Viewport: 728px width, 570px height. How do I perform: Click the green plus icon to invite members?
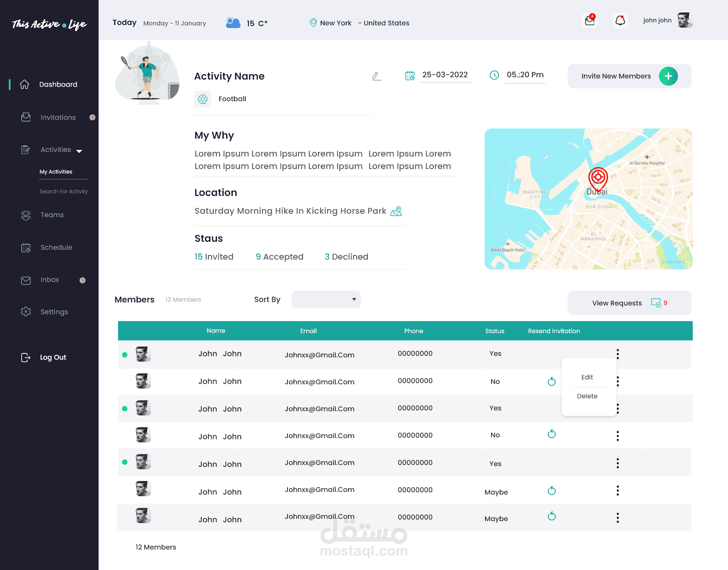point(668,76)
